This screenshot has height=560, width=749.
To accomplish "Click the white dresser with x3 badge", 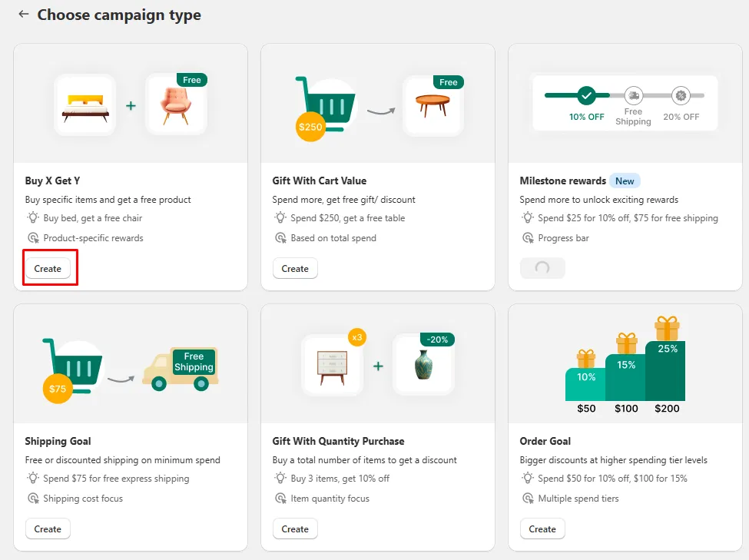I will pyautogui.click(x=331, y=365).
